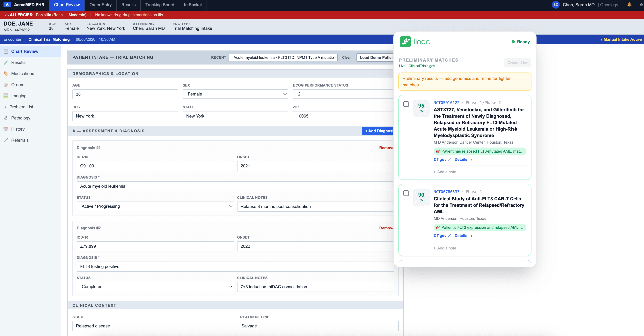Click the Treatment Line field Salvage
This screenshot has height=336, width=644.
pyautogui.click(x=318, y=326)
